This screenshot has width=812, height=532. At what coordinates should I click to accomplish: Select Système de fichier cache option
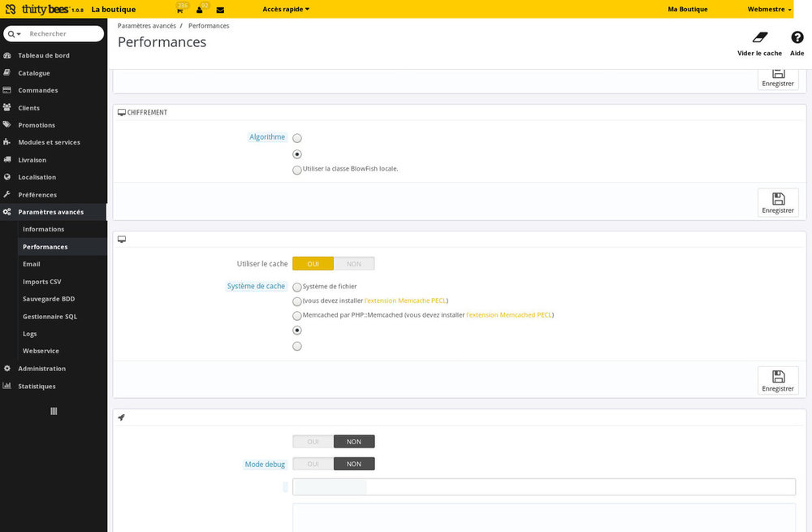[297, 287]
